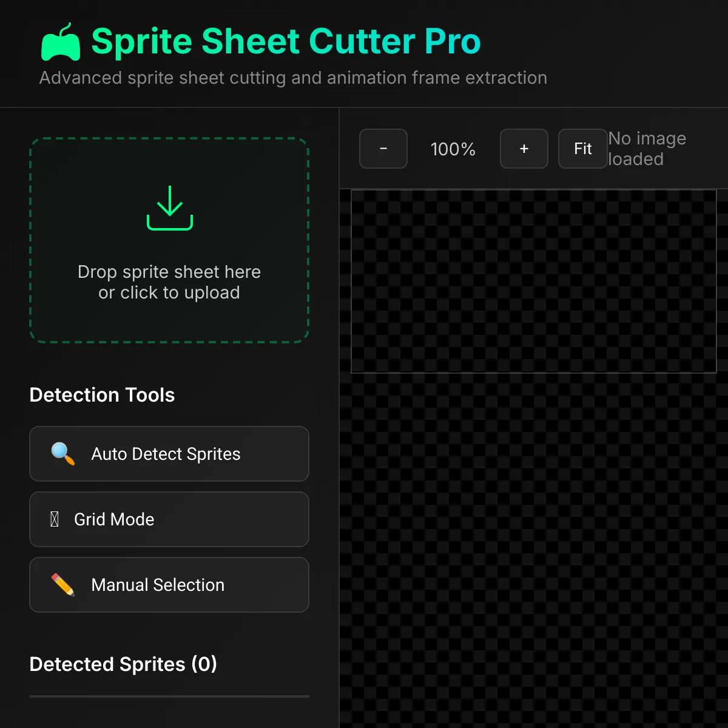728x728 pixels.
Task: Click the 'No image loaded' status text
Action: pos(647,149)
